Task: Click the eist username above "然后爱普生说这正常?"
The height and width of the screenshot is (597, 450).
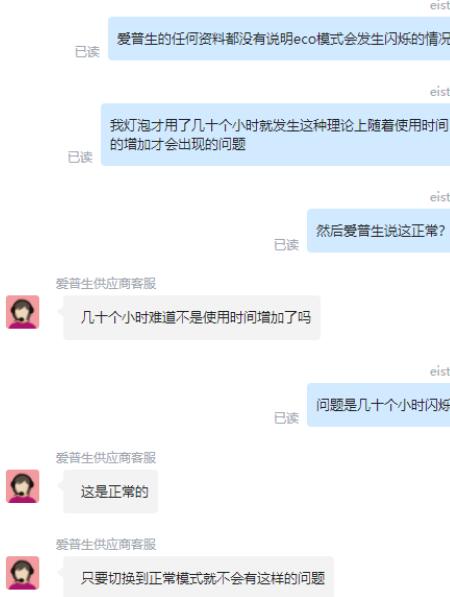Action: 440,197
